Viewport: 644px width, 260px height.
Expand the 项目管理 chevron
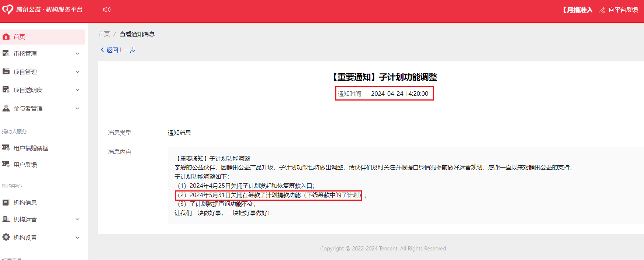[x=77, y=72]
